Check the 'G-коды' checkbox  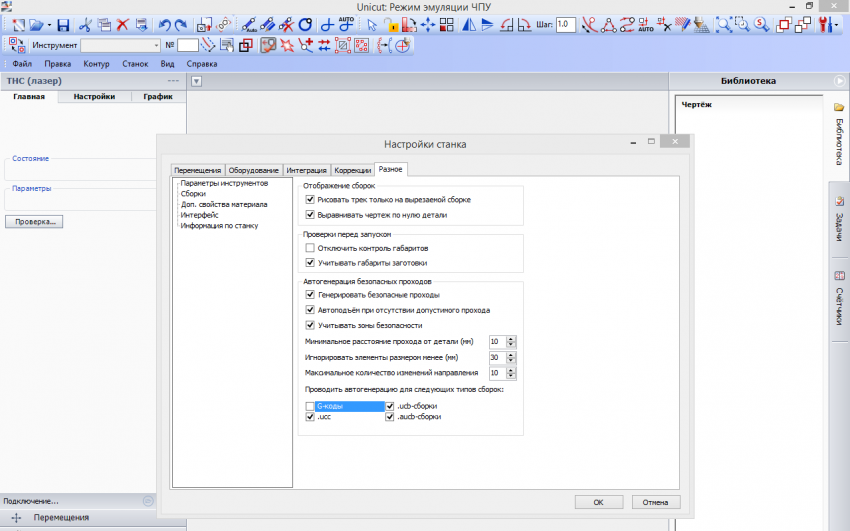point(310,406)
